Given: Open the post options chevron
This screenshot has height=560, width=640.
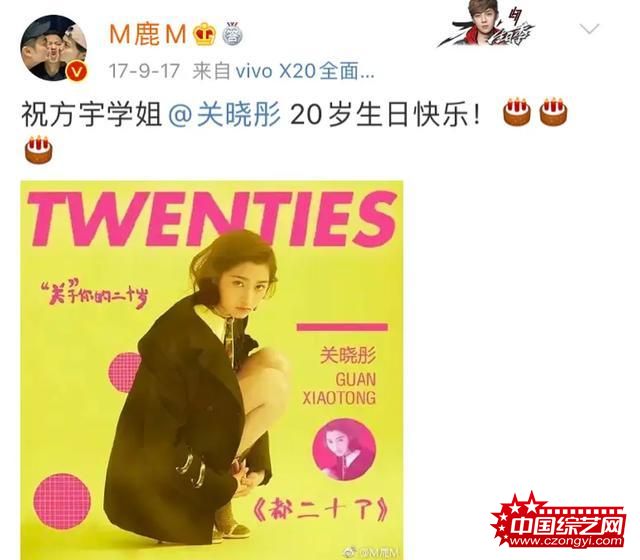Looking at the screenshot, I should pos(589,29).
